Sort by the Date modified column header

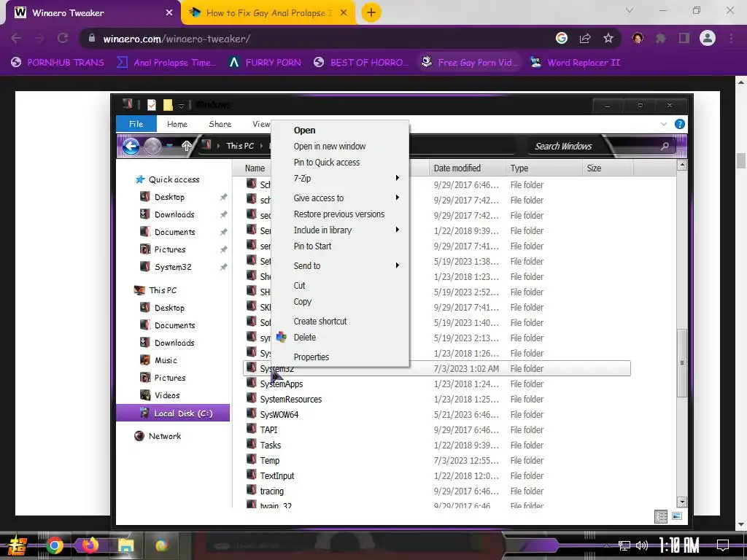click(468, 168)
